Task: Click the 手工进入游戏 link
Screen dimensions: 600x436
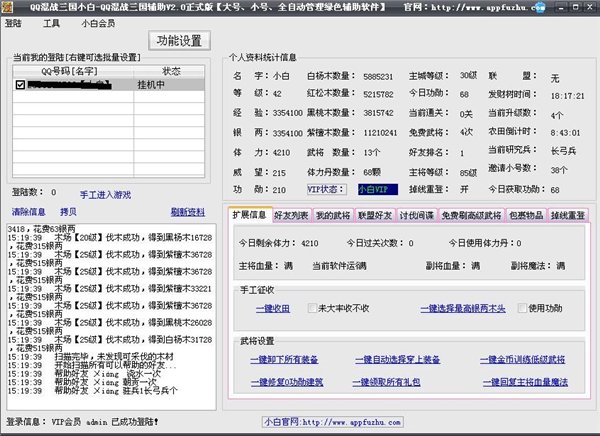Action: pos(105,195)
